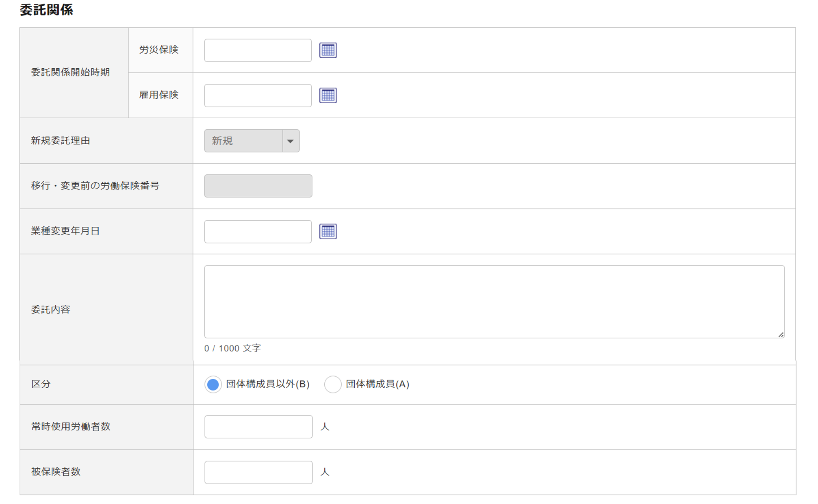The height and width of the screenshot is (504, 818).
Task: Click the 団体構成員(A) label text
Action: 377,384
